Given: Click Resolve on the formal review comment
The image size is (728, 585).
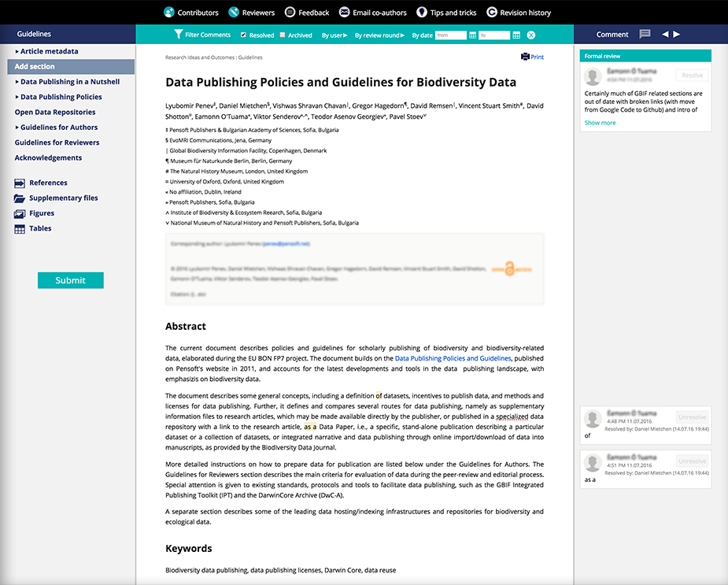Looking at the screenshot, I should (x=693, y=76).
